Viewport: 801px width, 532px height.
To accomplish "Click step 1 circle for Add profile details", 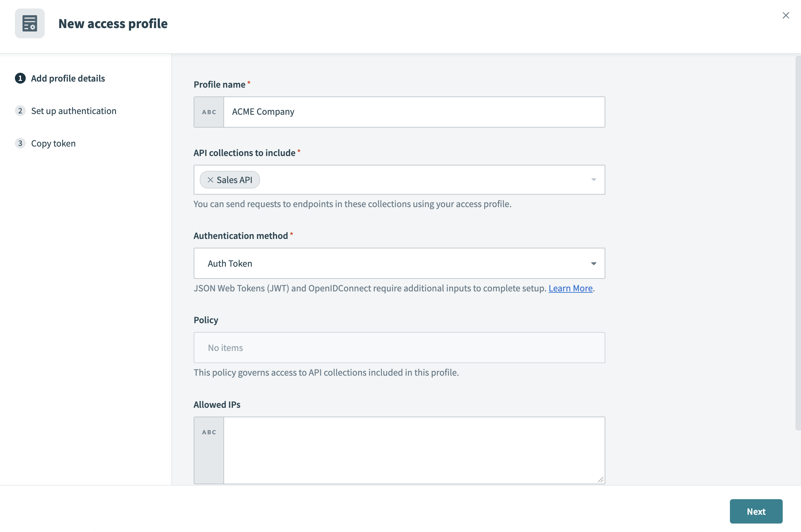I will point(21,79).
